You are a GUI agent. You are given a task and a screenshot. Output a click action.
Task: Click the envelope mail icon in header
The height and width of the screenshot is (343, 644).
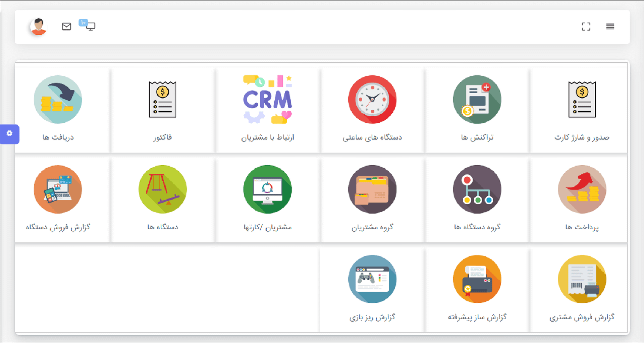(x=66, y=26)
